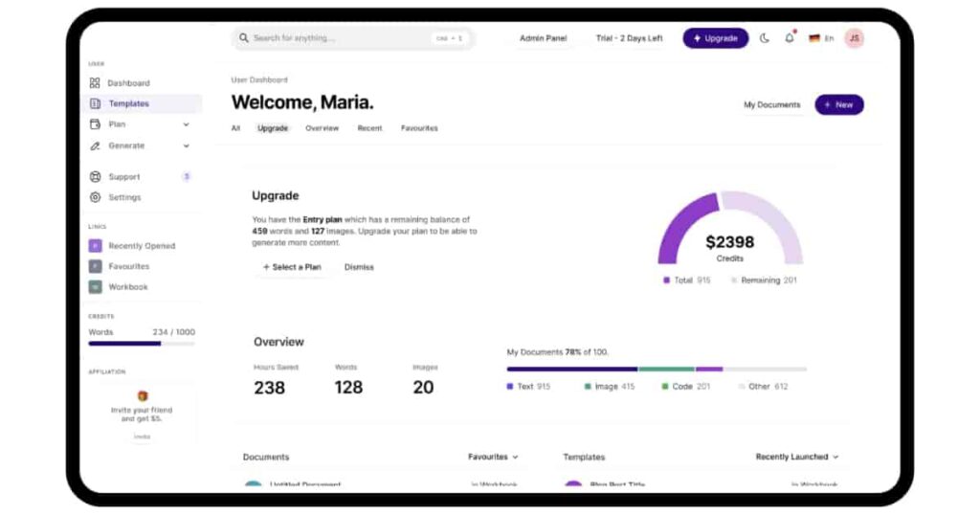Click the Generate pen icon in sidebar
Screen dimensions: 980x515
click(x=95, y=146)
